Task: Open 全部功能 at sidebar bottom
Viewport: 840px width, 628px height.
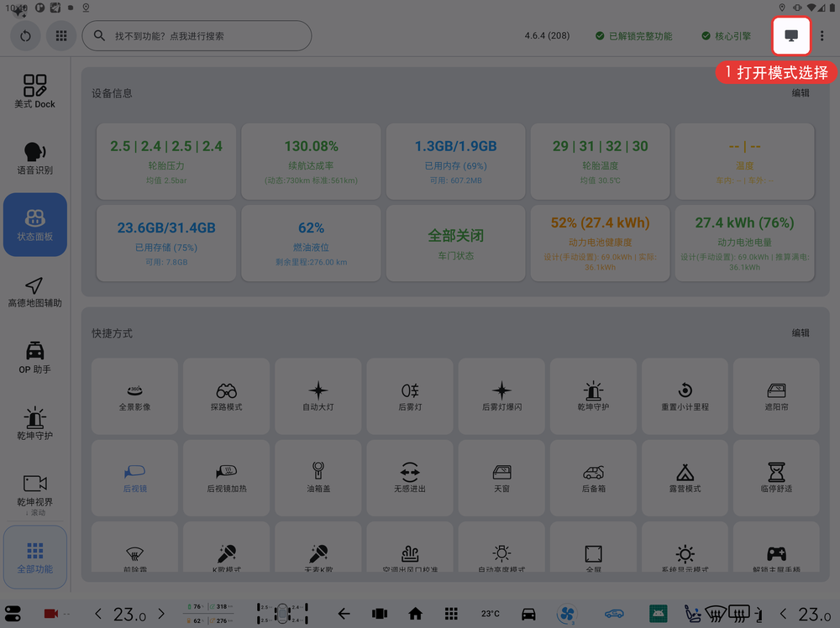Action: pyautogui.click(x=34, y=557)
